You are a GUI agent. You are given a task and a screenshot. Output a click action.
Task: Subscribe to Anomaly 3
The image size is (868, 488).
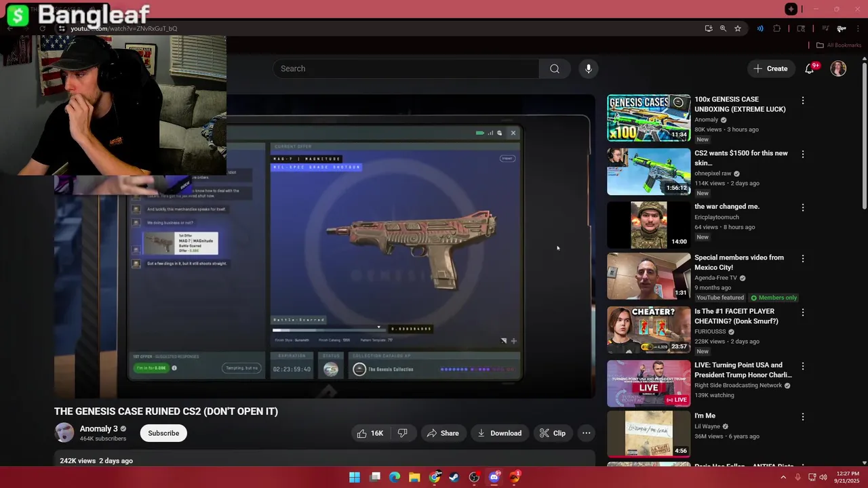(163, 433)
